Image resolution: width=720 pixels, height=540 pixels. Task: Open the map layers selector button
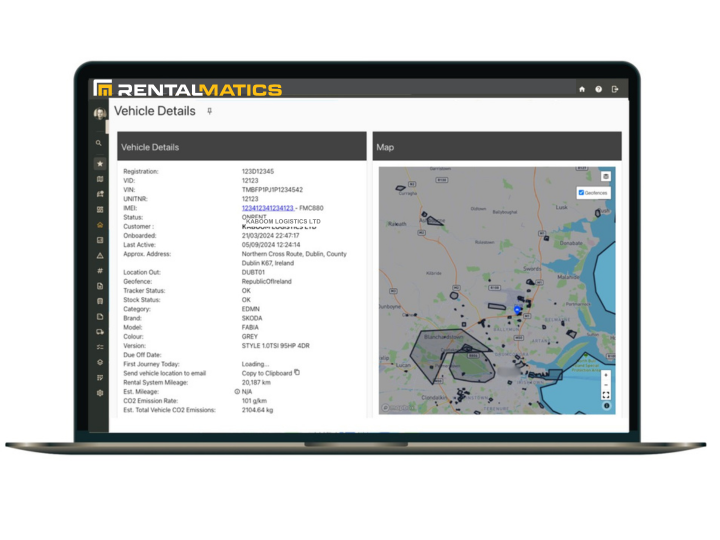tap(605, 177)
